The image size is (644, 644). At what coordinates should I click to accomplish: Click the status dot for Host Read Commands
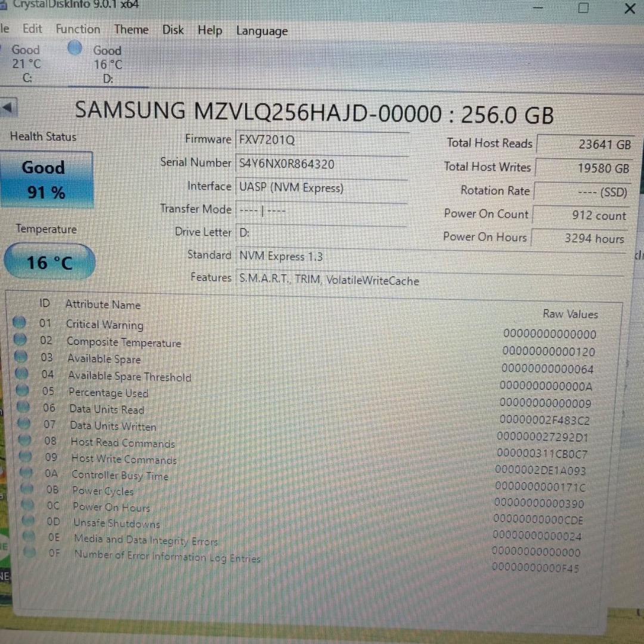(x=25, y=439)
